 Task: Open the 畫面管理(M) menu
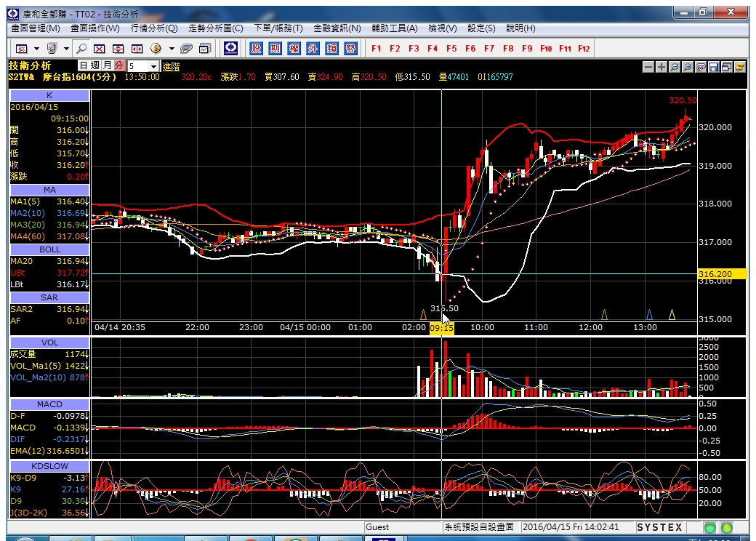pos(36,28)
